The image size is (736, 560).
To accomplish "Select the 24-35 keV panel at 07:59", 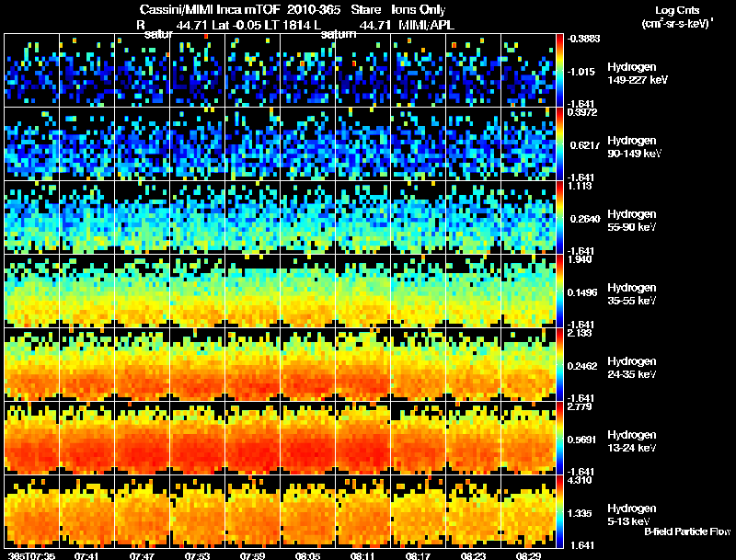I will coord(252,364).
